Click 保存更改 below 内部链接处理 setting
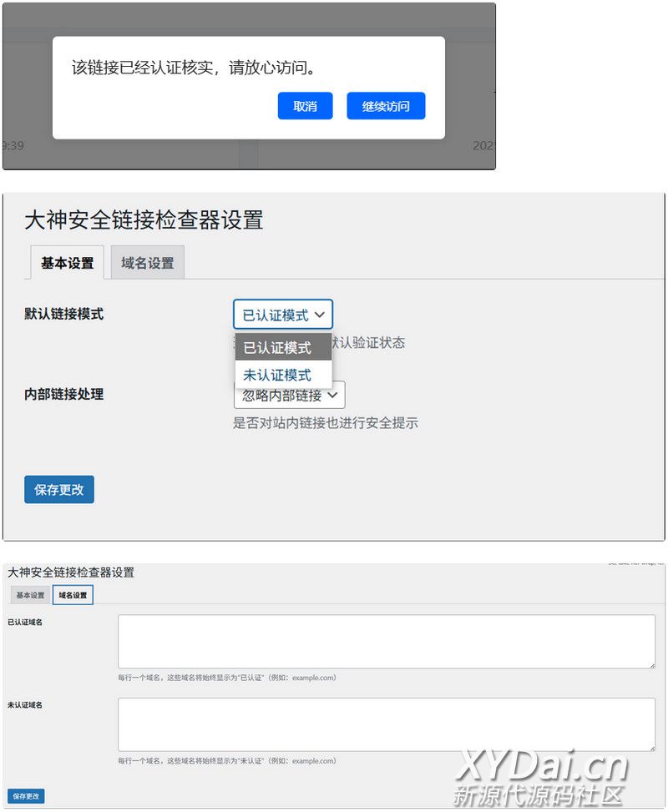 [59, 490]
